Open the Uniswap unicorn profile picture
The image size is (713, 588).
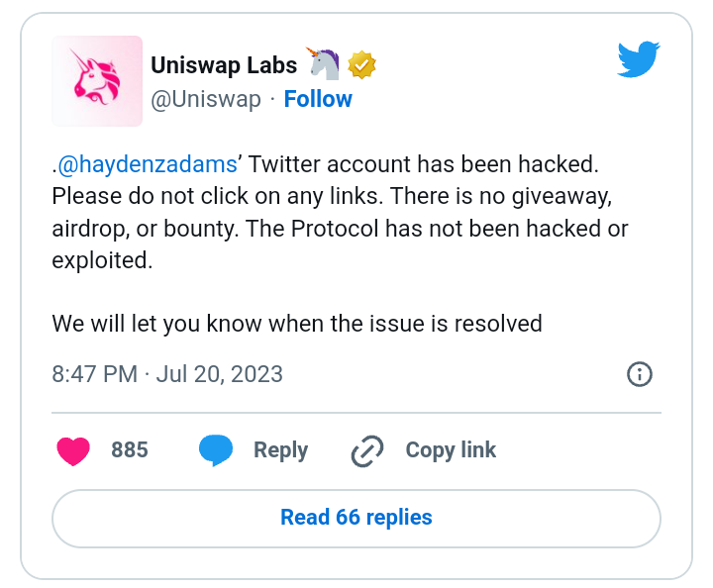click(97, 81)
